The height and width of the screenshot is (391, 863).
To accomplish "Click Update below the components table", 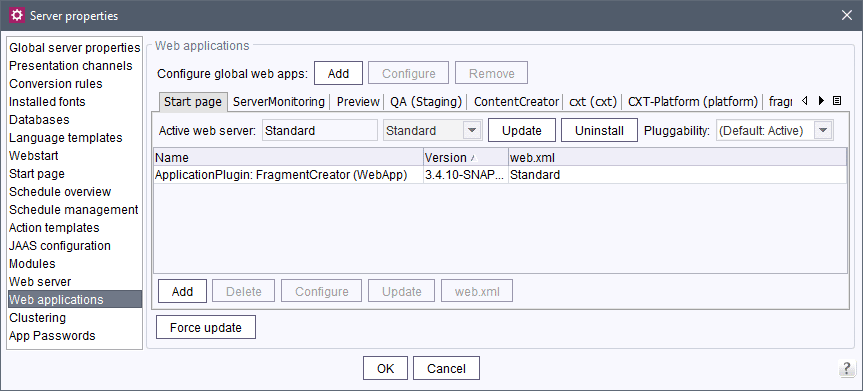I will [401, 291].
